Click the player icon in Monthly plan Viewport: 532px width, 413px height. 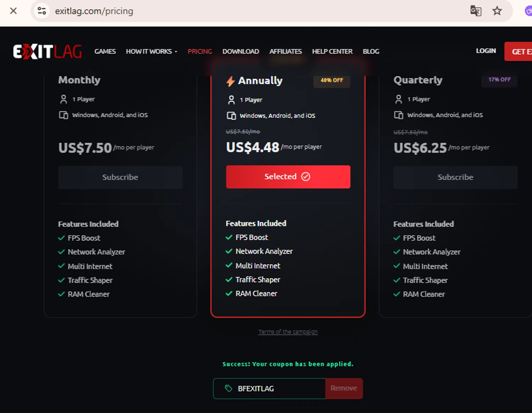pos(63,99)
